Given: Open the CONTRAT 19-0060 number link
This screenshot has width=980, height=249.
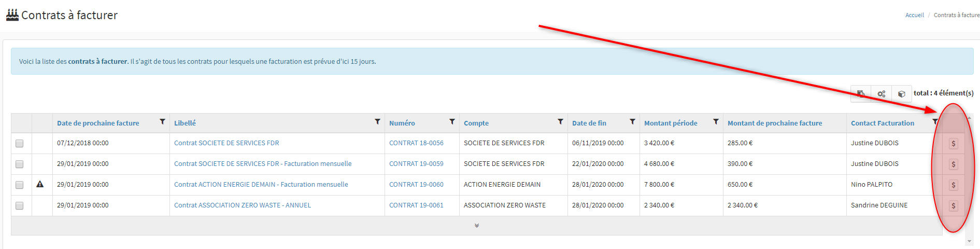Looking at the screenshot, I should coord(416,185).
